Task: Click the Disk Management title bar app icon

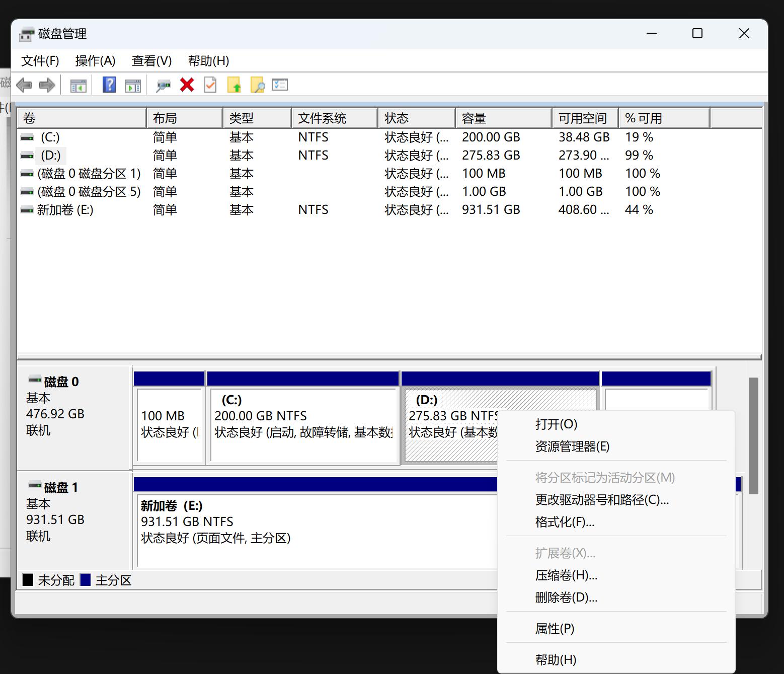Action: coord(27,34)
